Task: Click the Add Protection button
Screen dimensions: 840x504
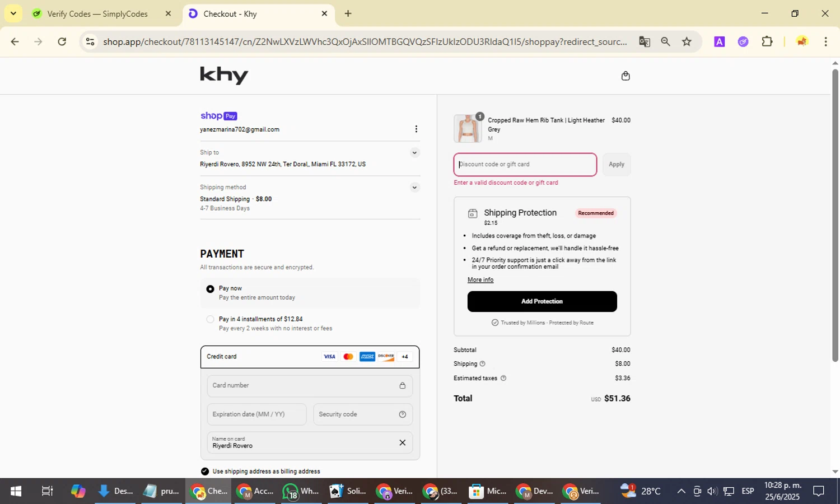Action: point(542,301)
